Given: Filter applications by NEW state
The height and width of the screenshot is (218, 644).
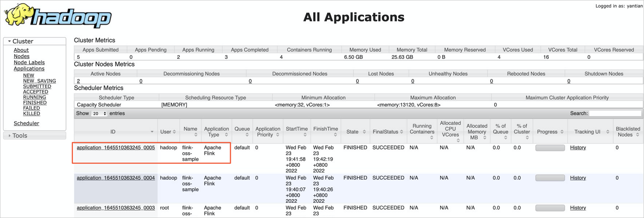Looking at the screenshot, I should pyautogui.click(x=29, y=75).
